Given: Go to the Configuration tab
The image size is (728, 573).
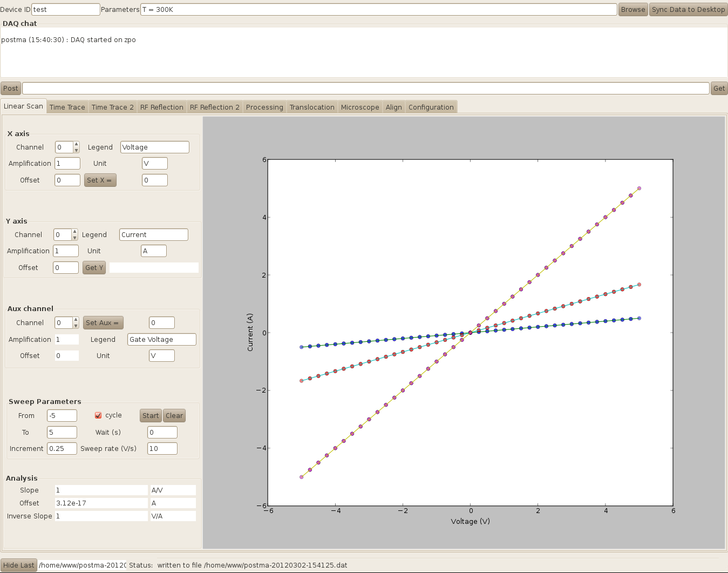Looking at the screenshot, I should click(x=431, y=107).
